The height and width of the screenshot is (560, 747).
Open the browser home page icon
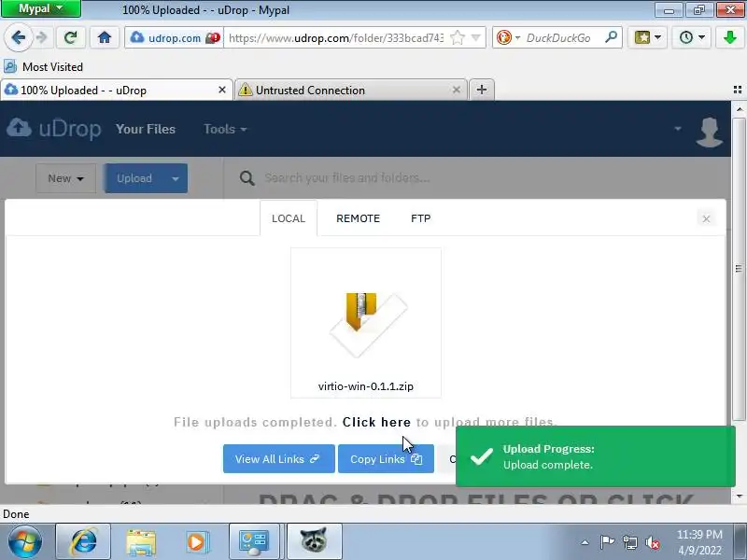[105, 37]
